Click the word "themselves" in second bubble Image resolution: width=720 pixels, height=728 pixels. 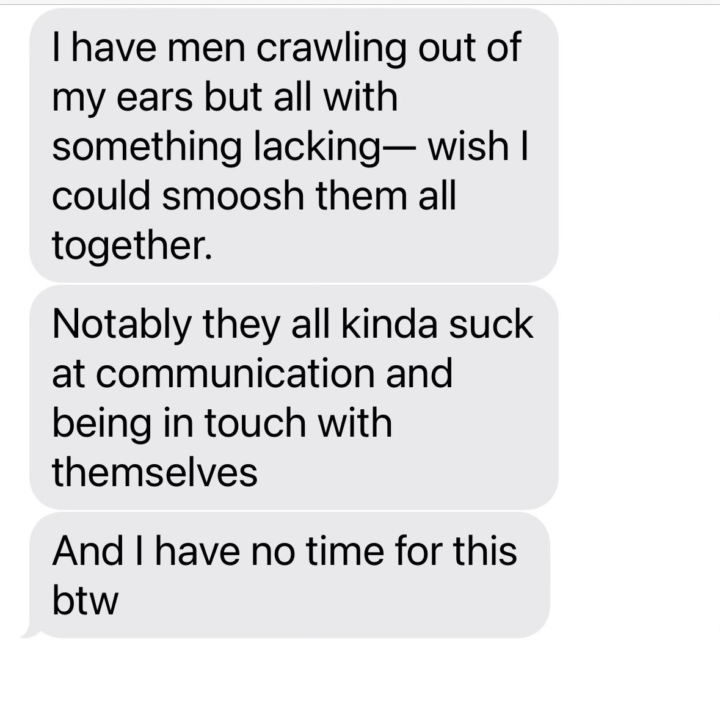[155, 471]
